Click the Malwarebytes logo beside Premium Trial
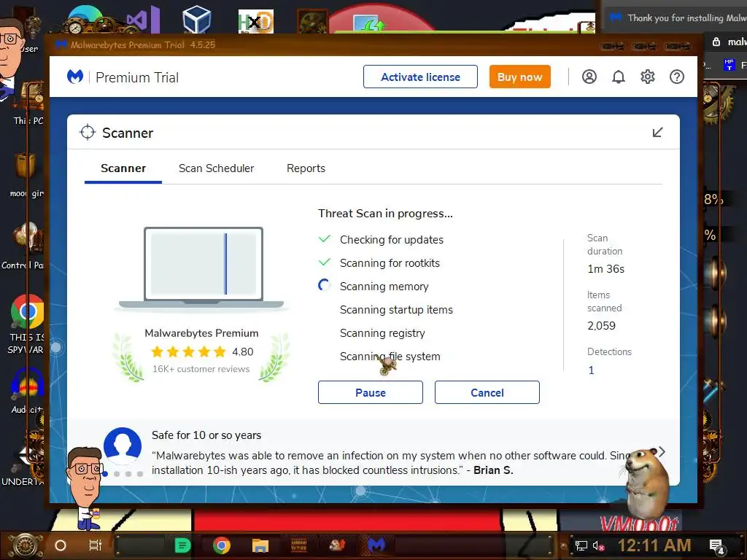 pos(75,77)
